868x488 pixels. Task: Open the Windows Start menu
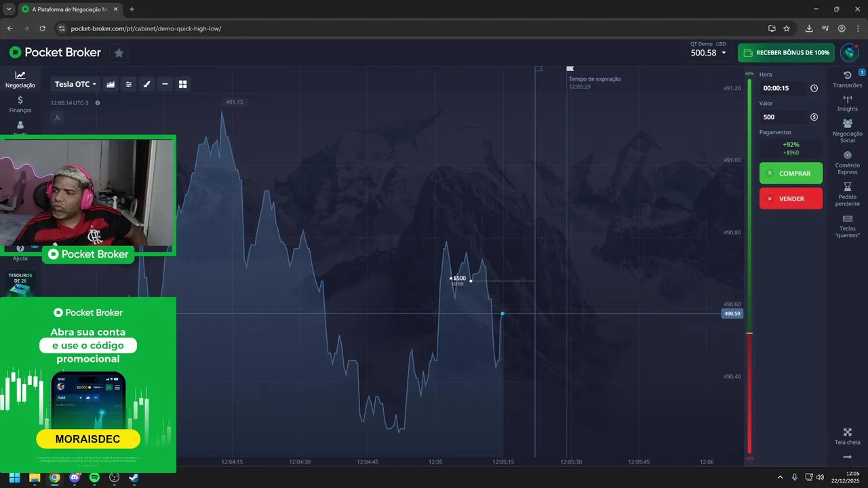point(14,478)
